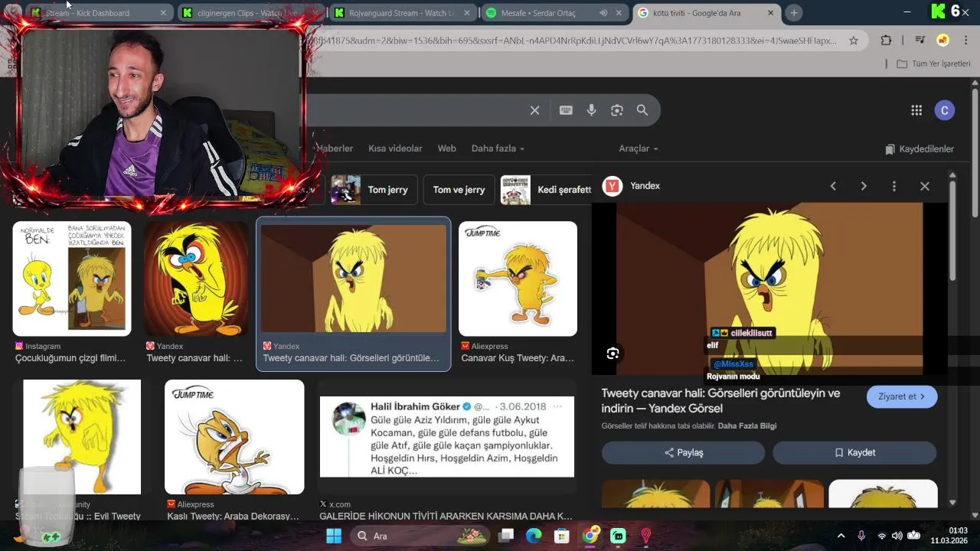Image resolution: width=980 pixels, height=551 pixels.
Task: Search inside image with Lens overlay icon
Action: pyautogui.click(x=612, y=354)
